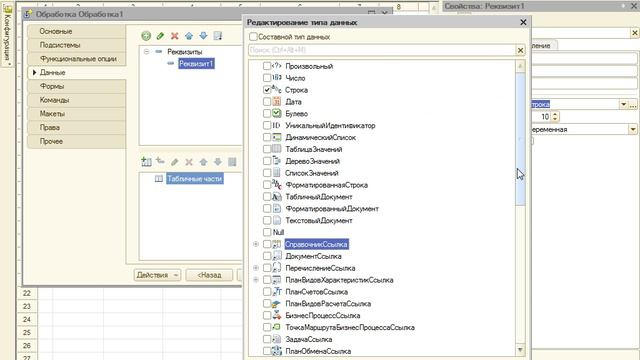The height and width of the screenshot is (360, 640).
Task: Click the ЗадачаСсылка type icon
Action: 277,339
